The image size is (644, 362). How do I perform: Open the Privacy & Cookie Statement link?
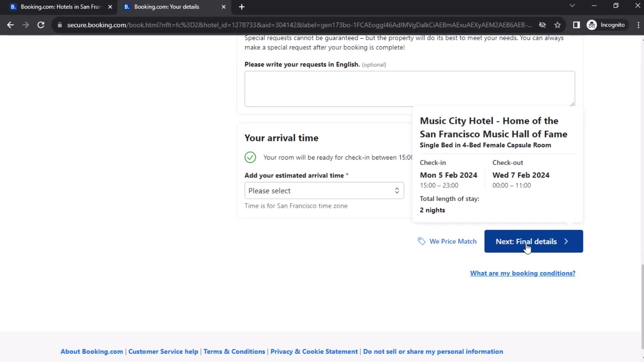pyautogui.click(x=314, y=352)
